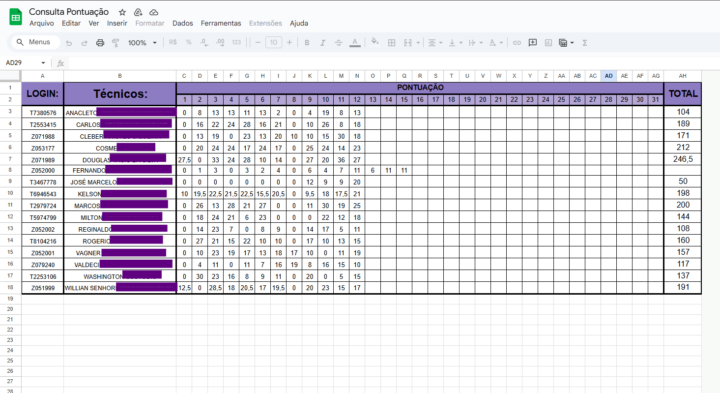Image resolution: width=720 pixels, height=393 pixels.
Task: Open the Ajuda menu
Action: point(299,23)
